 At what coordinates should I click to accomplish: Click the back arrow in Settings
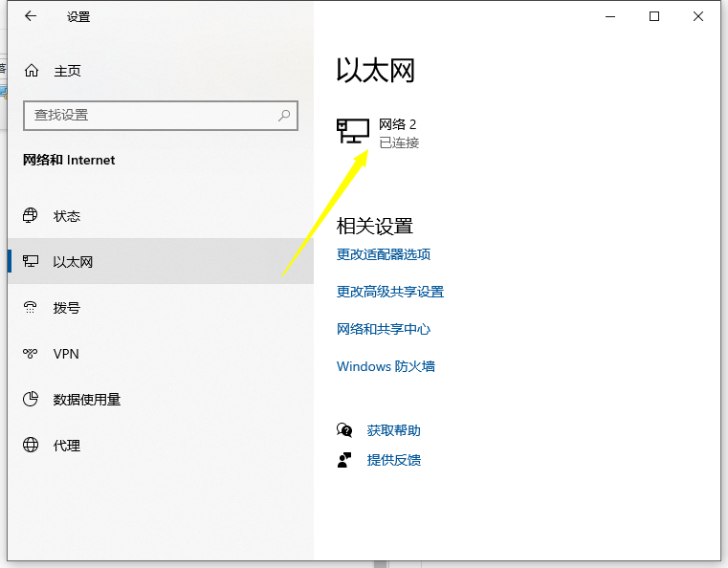coord(31,16)
